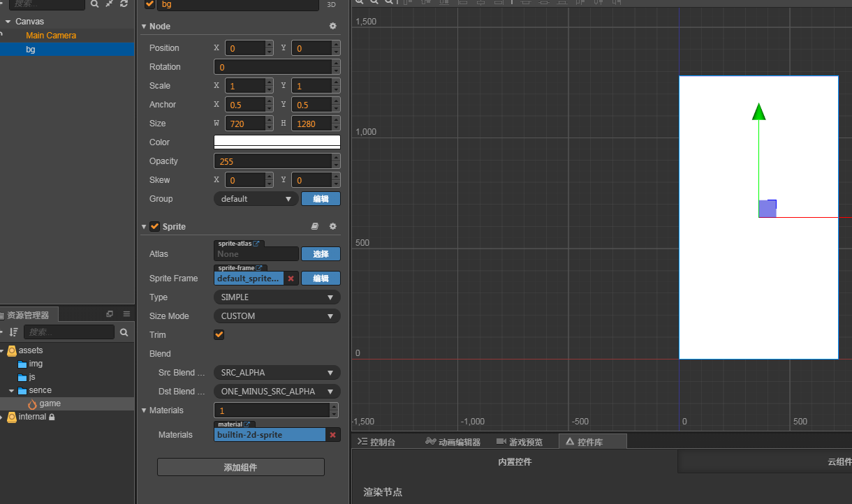The image size is (852, 504).
Task: Open the Sprite component settings gear
Action: (332, 226)
